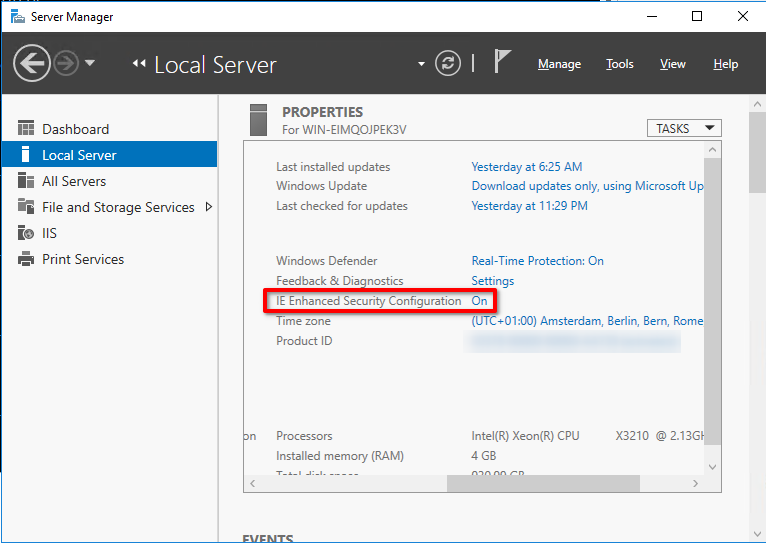Viewport: 766px width, 543px height.
Task: Expand File and Storage Services arrow
Action: pos(208,207)
